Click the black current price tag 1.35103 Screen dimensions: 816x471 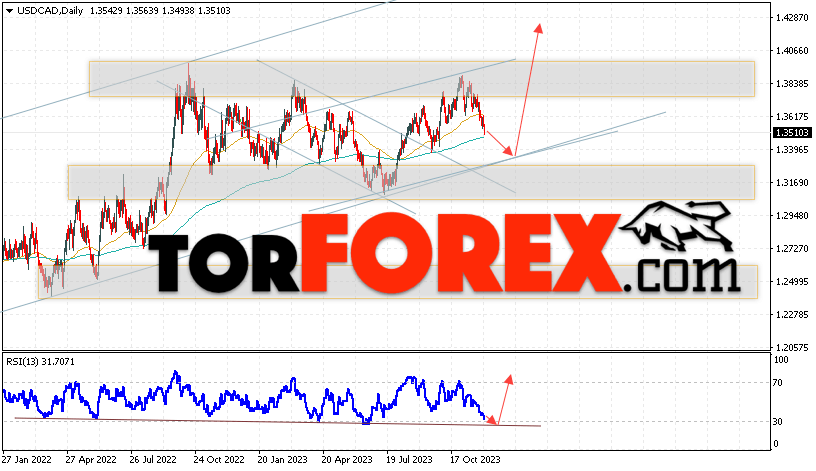[x=792, y=133]
